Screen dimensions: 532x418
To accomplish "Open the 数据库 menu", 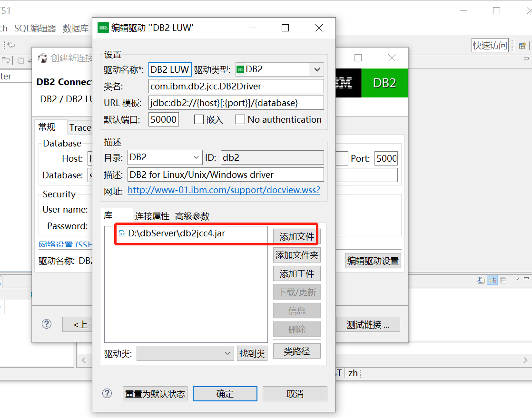I will pos(75,28).
